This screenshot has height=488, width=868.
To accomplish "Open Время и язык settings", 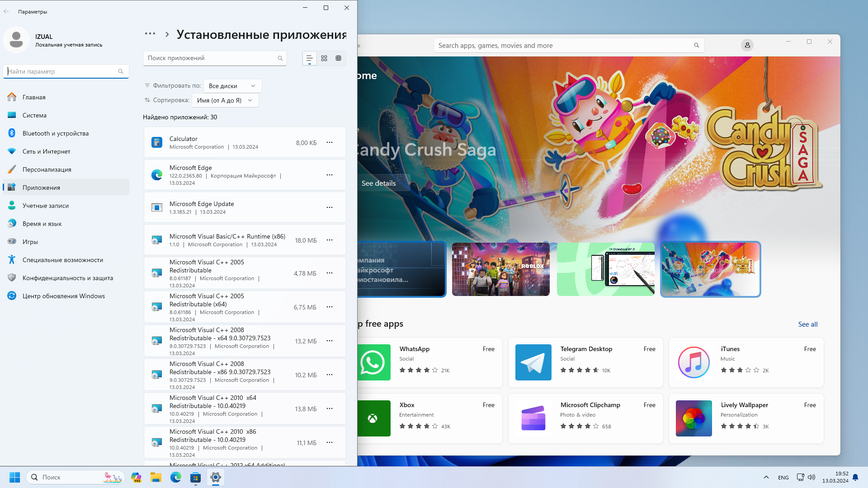I will [x=66, y=224].
